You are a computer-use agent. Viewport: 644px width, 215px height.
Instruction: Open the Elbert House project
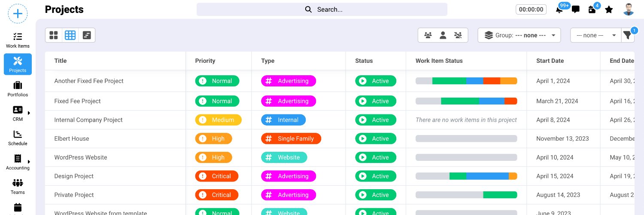click(x=72, y=138)
